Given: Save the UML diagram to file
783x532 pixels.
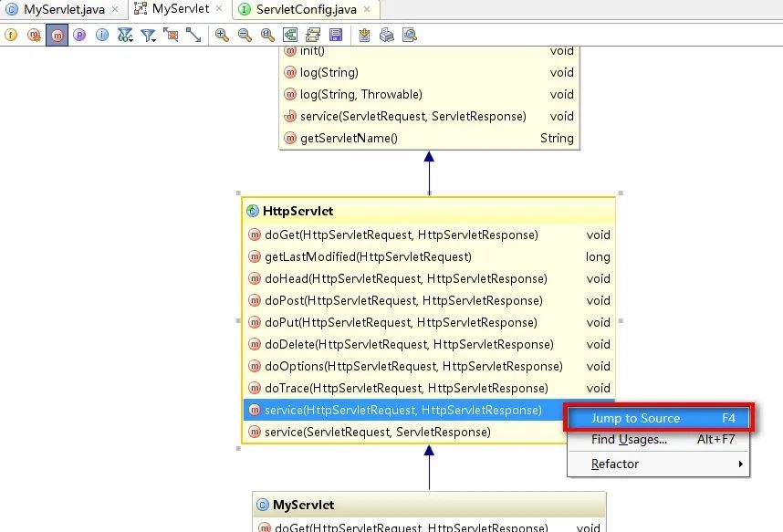Looking at the screenshot, I should coord(336,35).
